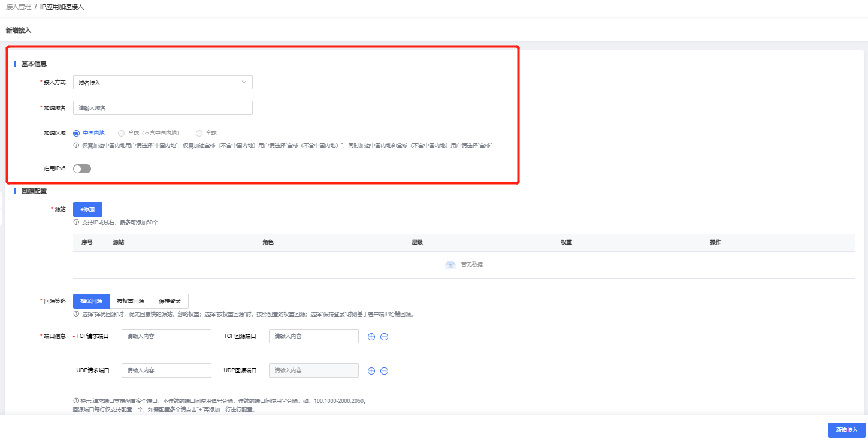Click the 新增接入 submit button
Image resolution: width=868 pixels, height=440 pixels.
pyautogui.click(x=847, y=430)
